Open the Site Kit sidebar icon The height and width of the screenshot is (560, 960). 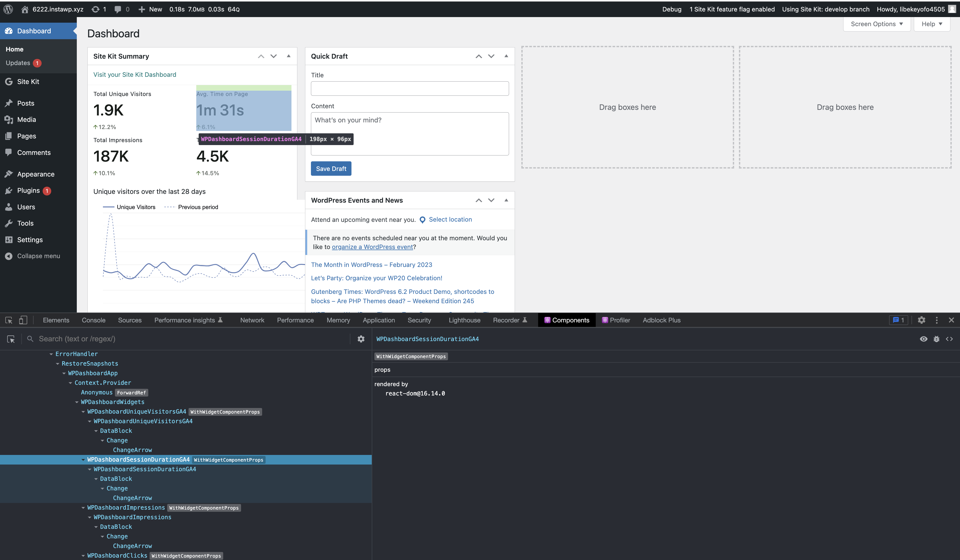[x=9, y=82]
